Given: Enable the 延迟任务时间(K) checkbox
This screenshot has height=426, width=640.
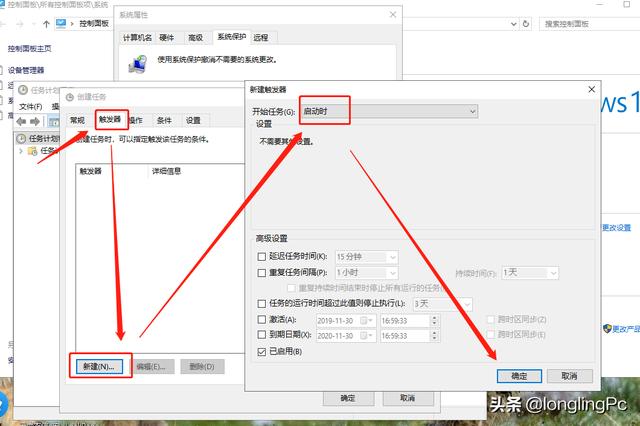Looking at the screenshot, I should pyautogui.click(x=262, y=257).
